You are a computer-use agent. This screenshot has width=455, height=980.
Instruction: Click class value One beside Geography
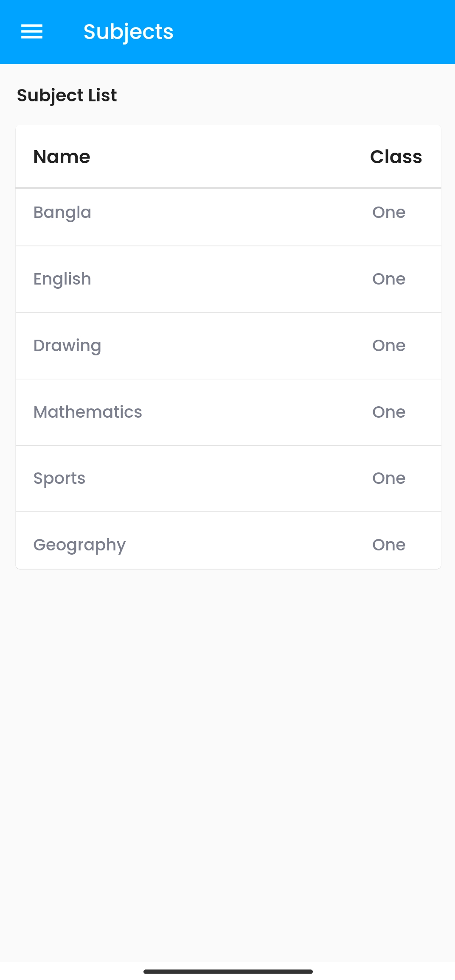(x=389, y=545)
